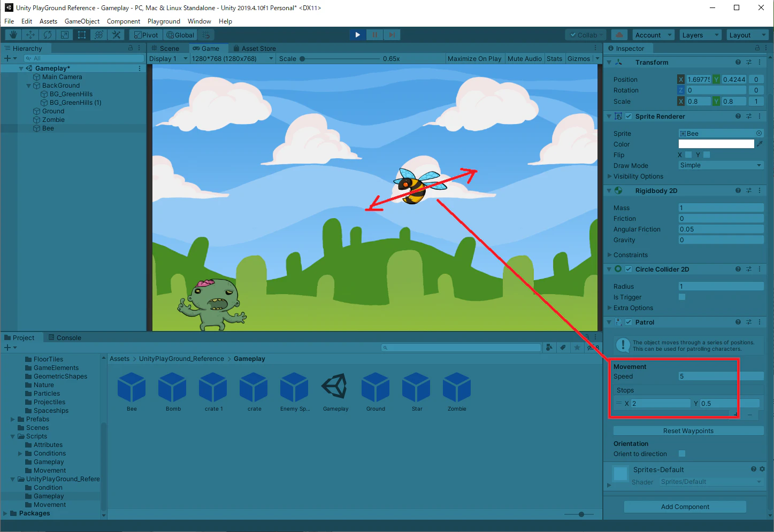Open the Playground menu
Viewport: 774px width, 532px height.
(x=164, y=21)
